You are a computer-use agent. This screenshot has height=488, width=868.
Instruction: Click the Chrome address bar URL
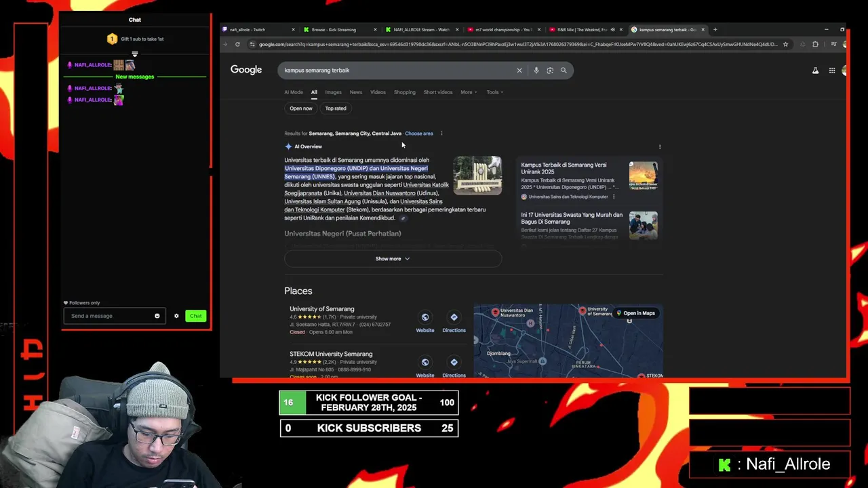[518, 44]
